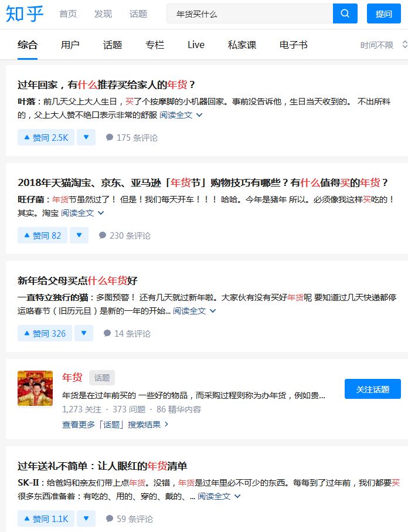Screen dimensions: 408x532
Task: Switch to the 用户 tab
Action: tap(70, 45)
